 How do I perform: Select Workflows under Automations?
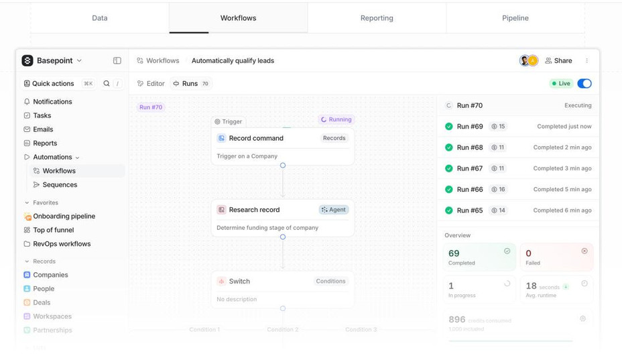click(x=77, y=171)
